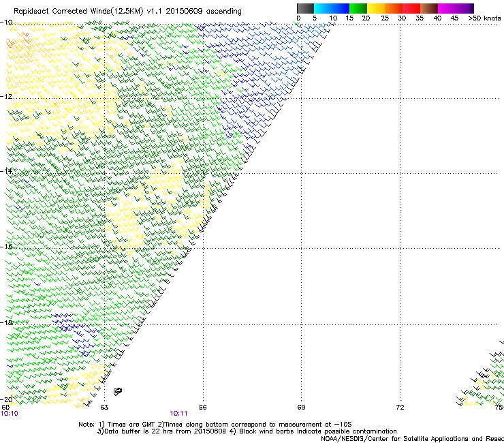Click the NOAA/NESDIS credit line
The image size is (504, 443).
click(412, 439)
